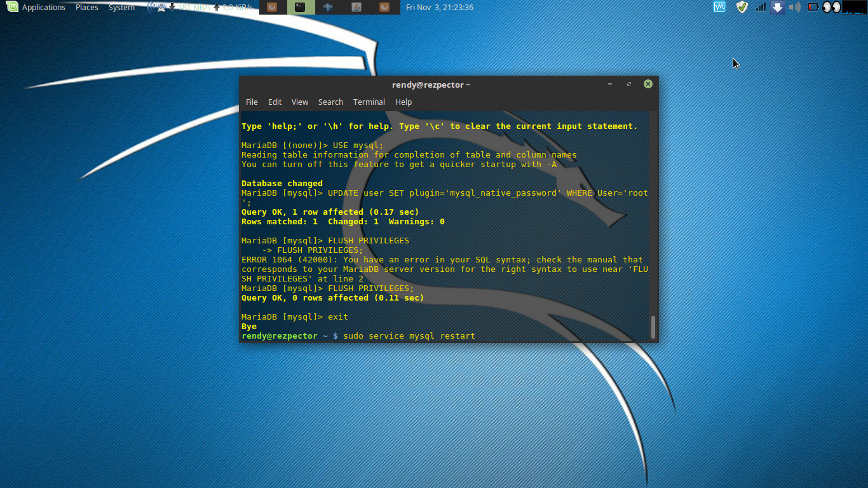Screen dimensions: 868x488
Task: Open the Terminal menu
Action: click(x=369, y=102)
